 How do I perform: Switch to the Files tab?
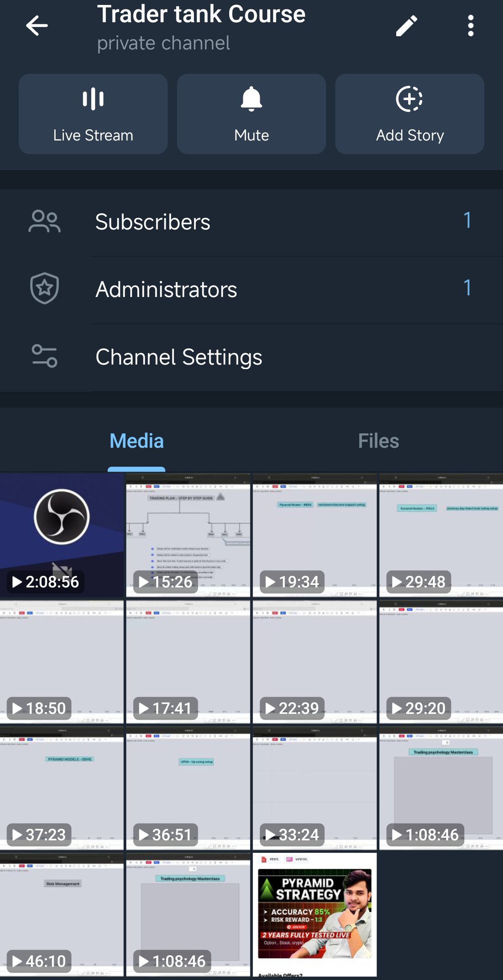click(x=378, y=441)
